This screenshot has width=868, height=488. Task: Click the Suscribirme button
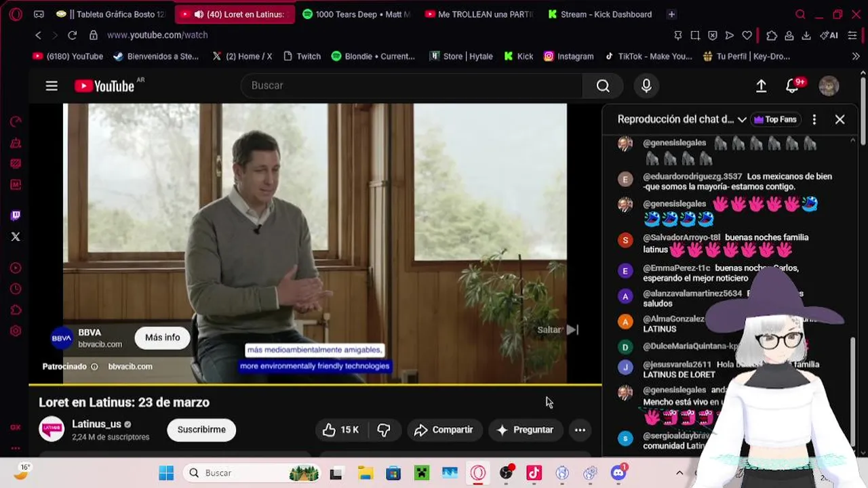pos(201,430)
